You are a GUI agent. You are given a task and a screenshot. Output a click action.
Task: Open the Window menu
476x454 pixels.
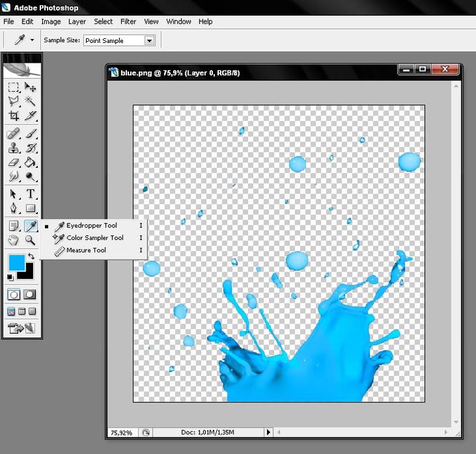click(178, 22)
